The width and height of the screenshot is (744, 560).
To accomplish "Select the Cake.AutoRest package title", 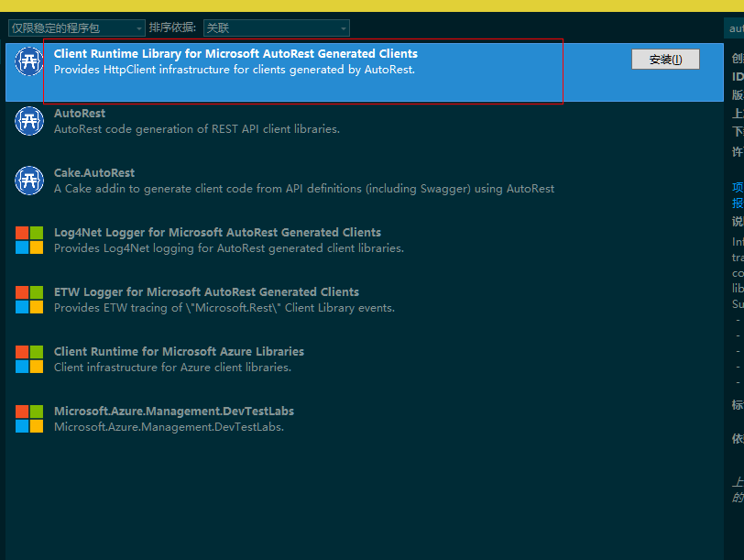I will 94,172.
